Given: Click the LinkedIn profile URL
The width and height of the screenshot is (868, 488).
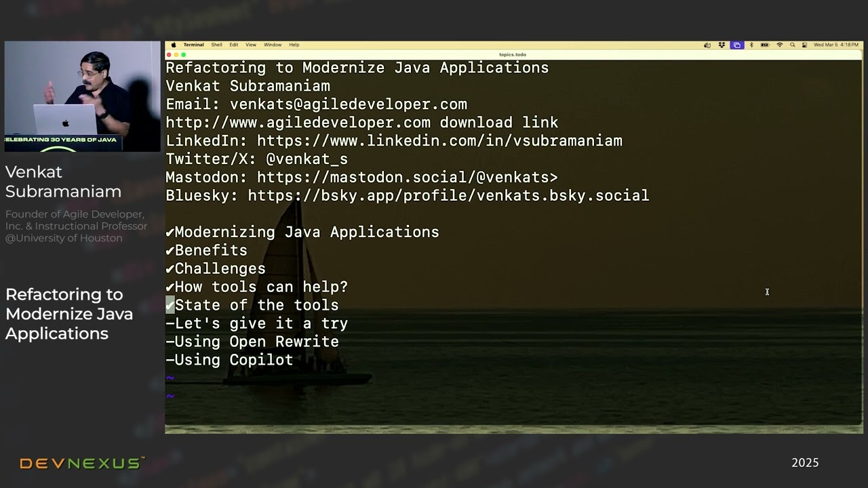Looking at the screenshot, I should pos(439,141).
